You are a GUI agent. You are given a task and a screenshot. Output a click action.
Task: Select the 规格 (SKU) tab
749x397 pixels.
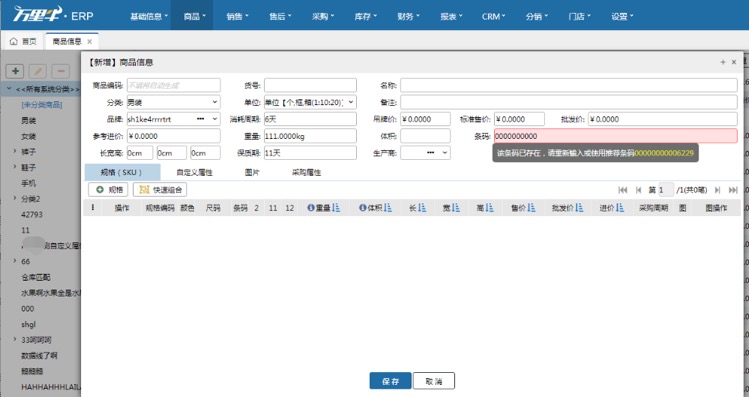click(x=122, y=172)
